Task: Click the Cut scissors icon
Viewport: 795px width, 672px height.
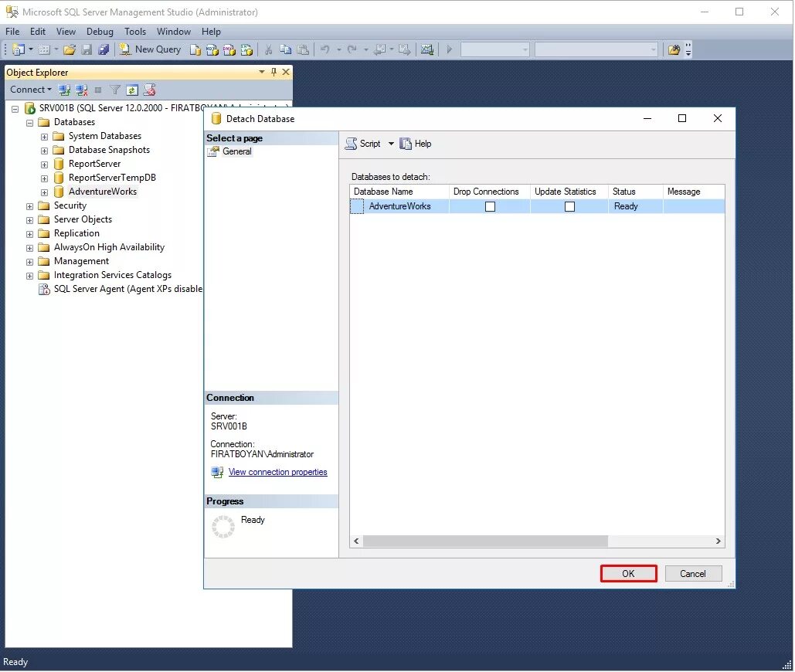Action: [x=268, y=49]
